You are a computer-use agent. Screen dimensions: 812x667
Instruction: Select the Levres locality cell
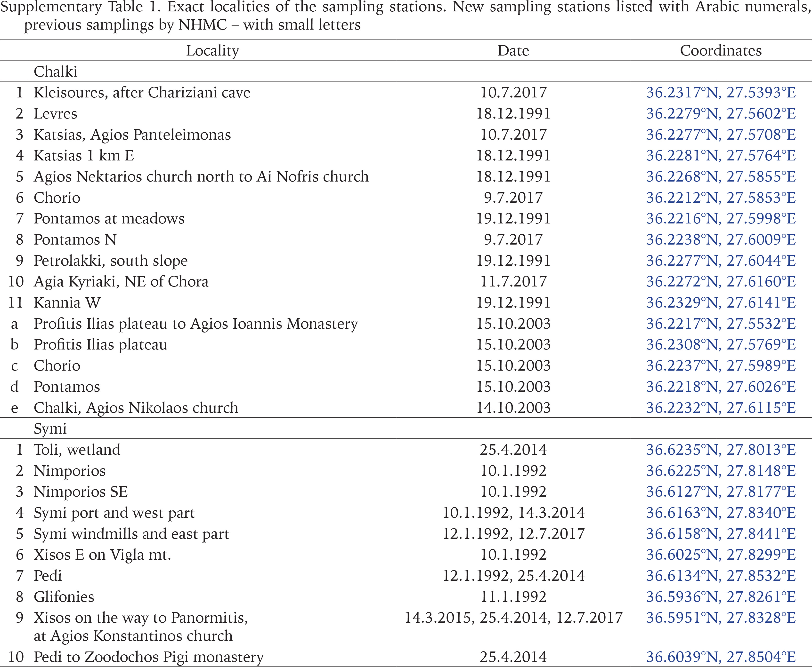[55, 114]
